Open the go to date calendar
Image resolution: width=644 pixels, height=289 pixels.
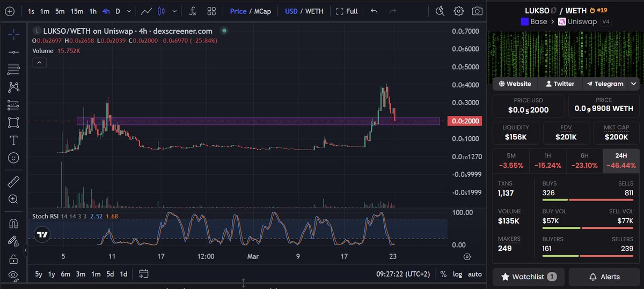coord(143,274)
